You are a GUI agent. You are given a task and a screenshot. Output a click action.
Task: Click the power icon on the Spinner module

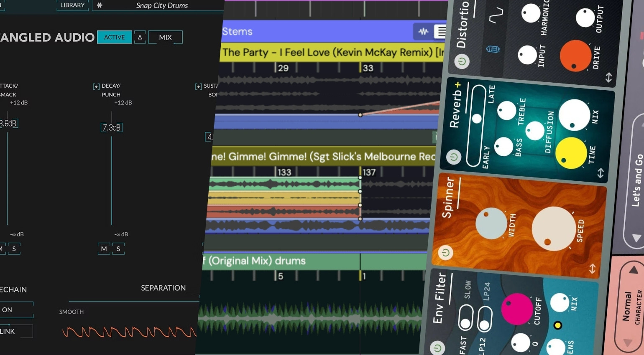point(445,253)
